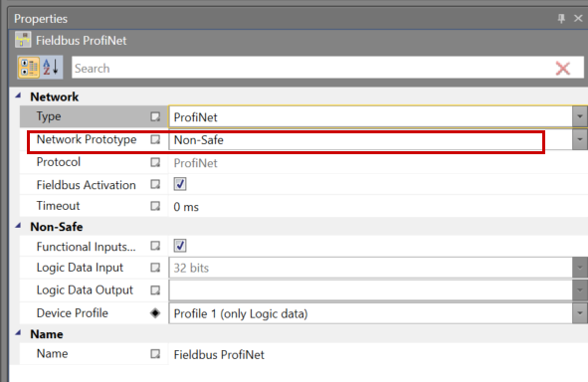588x382 pixels.
Task: Click the Timeout property marker square
Action: coord(155,206)
